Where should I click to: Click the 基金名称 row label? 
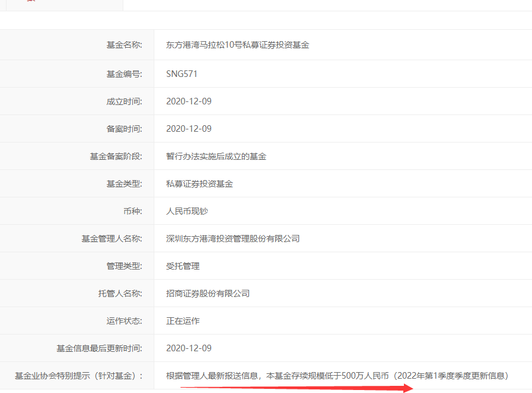pyautogui.click(x=124, y=45)
